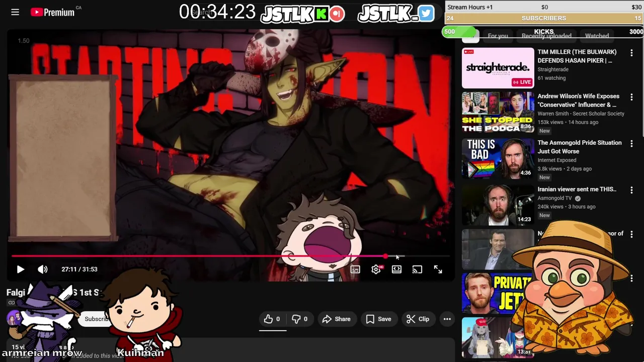Open more actions three-dot menu below video
The width and height of the screenshot is (644, 362).
point(447,319)
